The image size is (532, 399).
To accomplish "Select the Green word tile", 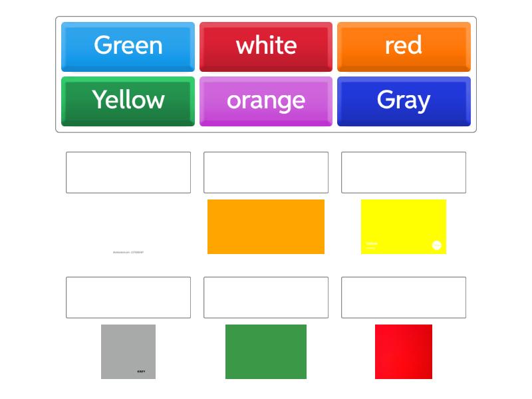I will click(128, 46).
